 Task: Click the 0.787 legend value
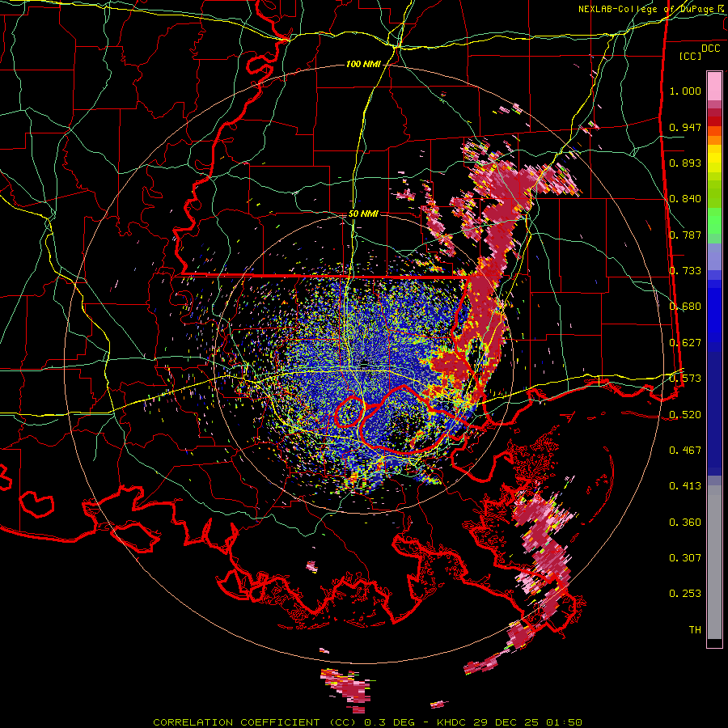pyautogui.click(x=685, y=235)
